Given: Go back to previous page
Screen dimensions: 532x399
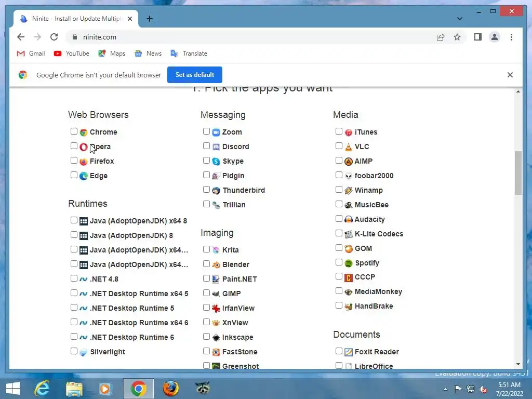Looking at the screenshot, I should pyautogui.click(x=21, y=37).
